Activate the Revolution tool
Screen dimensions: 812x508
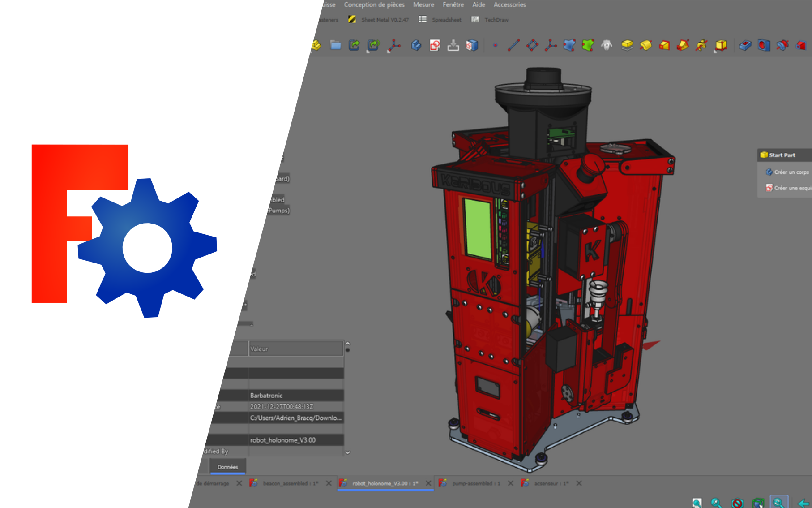tap(645, 46)
